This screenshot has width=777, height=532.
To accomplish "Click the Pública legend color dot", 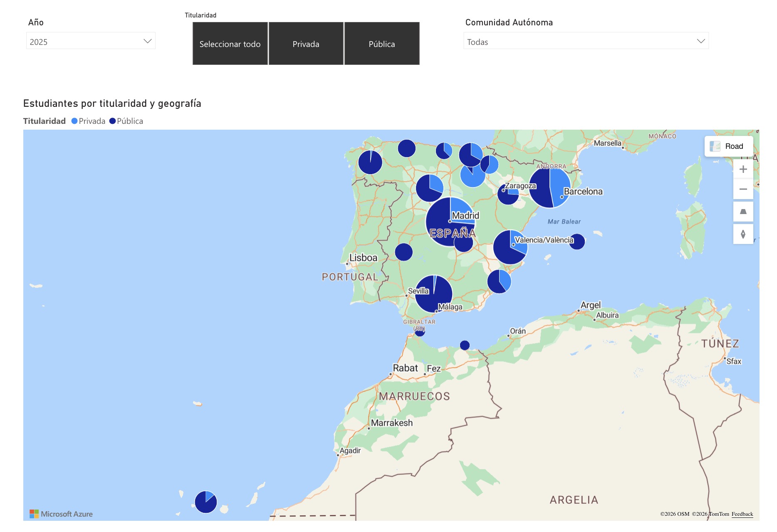I will (112, 121).
